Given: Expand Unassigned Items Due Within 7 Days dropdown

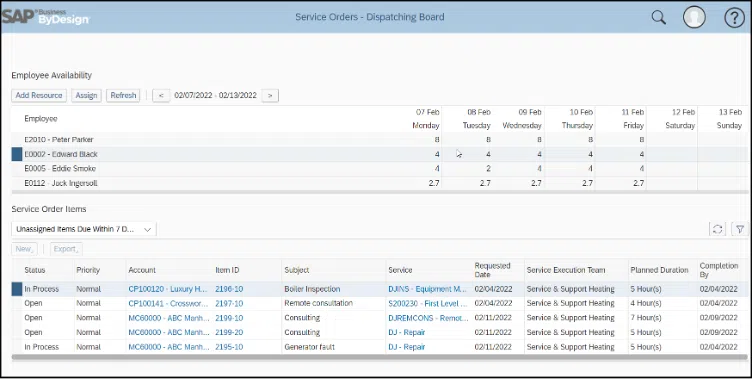Looking at the screenshot, I should 84,229.
